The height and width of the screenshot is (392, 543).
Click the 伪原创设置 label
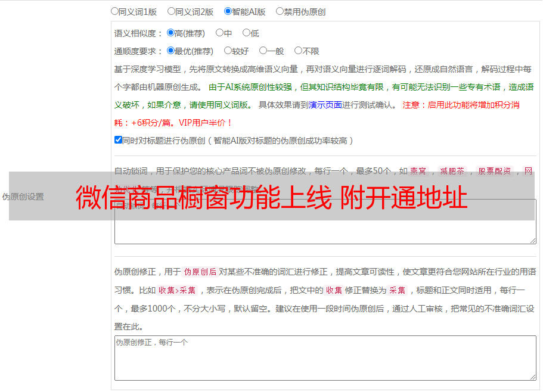pos(23,197)
